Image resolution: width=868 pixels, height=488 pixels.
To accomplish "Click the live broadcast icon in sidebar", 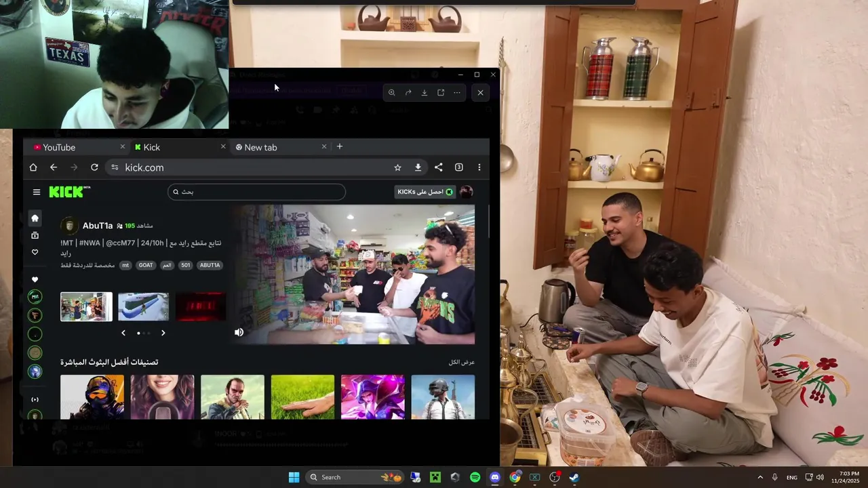I will tap(35, 399).
